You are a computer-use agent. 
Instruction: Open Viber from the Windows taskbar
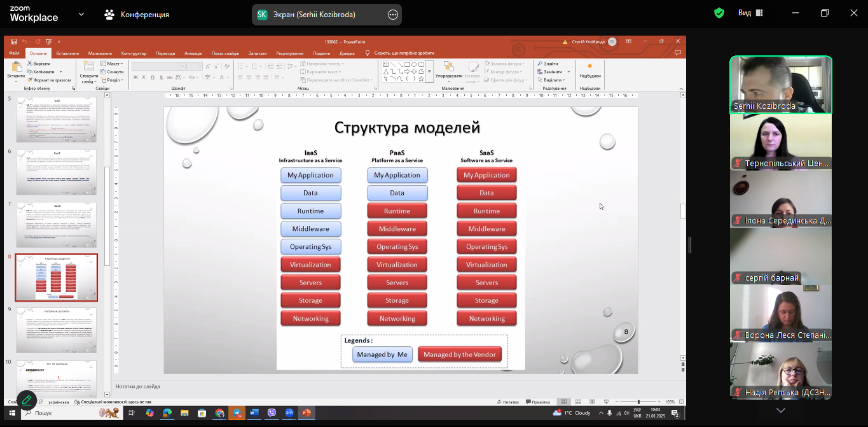(x=272, y=413)
